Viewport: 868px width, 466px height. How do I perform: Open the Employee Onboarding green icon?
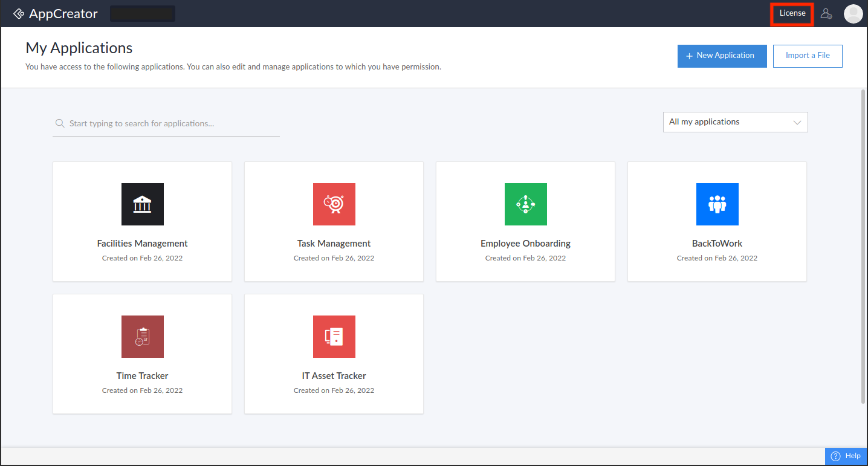(526, 204)
